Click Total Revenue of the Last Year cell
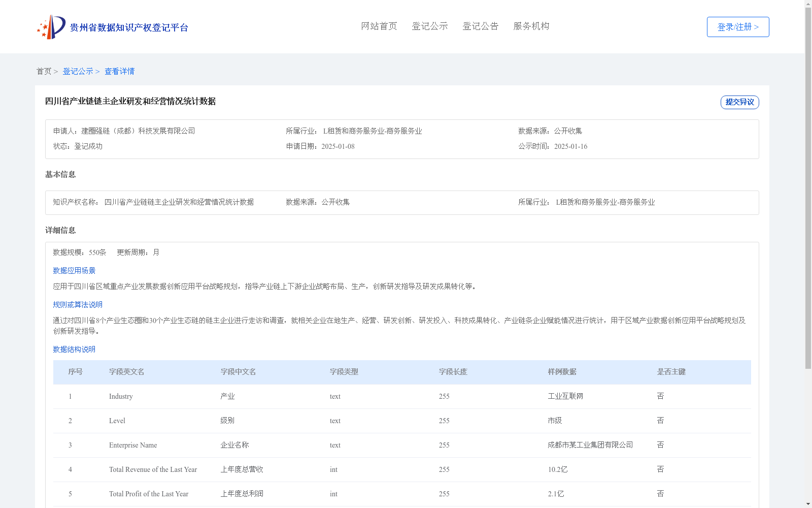 (153, 469)
